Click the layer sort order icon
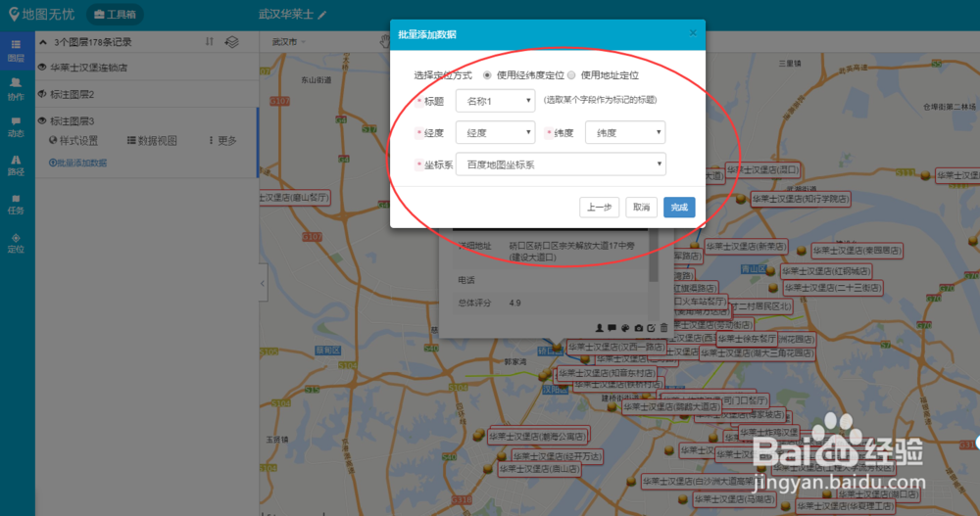Screen dimensions: 980x516 pyautogui.click(x=210, y=42)
